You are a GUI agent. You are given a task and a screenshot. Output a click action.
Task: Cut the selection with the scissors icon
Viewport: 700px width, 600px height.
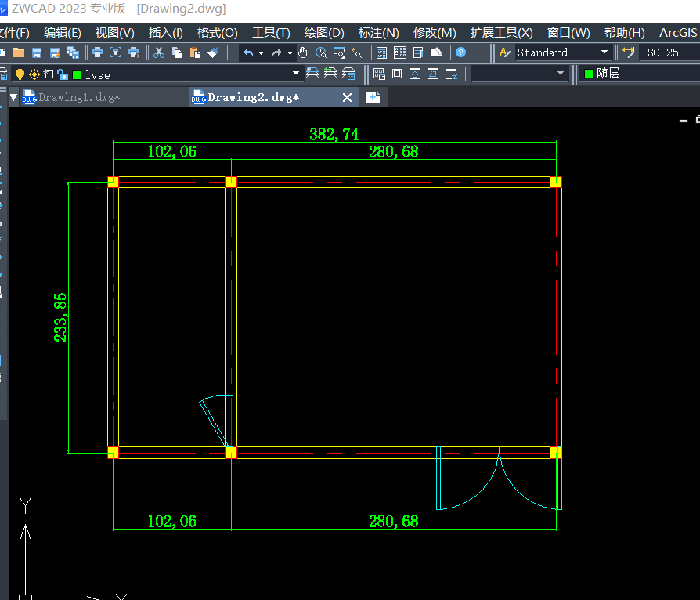point(158,52)
